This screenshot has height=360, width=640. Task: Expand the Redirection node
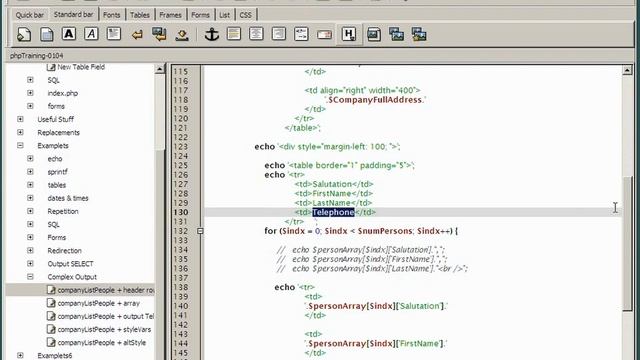tap(30, 250)
